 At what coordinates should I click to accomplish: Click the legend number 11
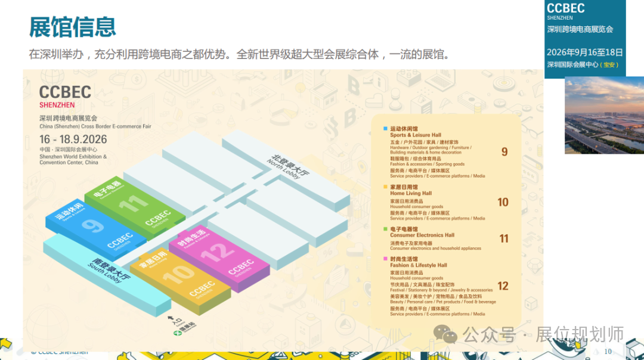point(503,238)
